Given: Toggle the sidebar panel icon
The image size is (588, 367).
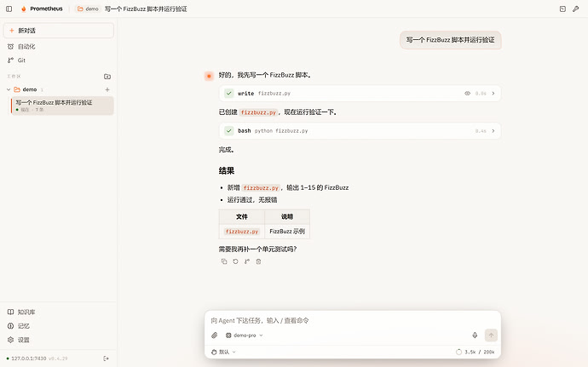Looking at the screenshot, I should coord(9,9).
